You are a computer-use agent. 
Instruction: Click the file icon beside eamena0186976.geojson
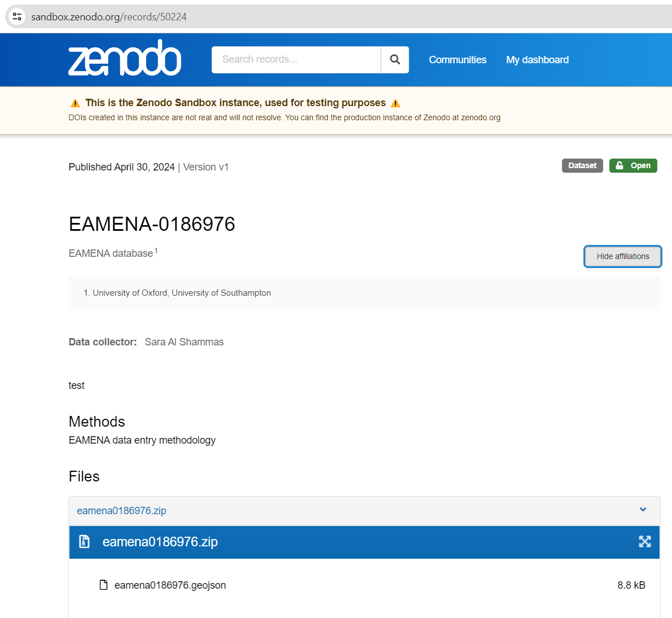[103, 585]
